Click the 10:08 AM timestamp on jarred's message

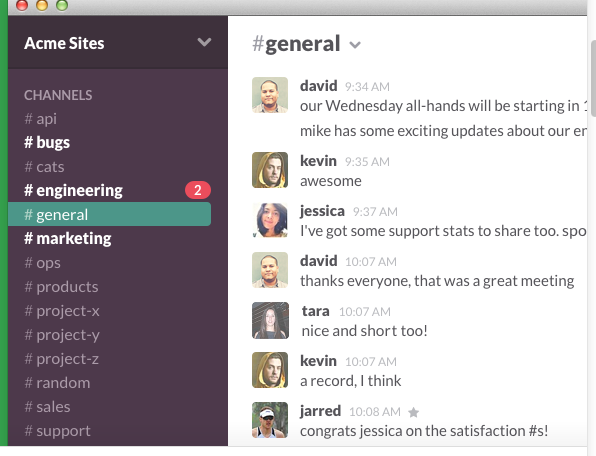pos(374,412)
